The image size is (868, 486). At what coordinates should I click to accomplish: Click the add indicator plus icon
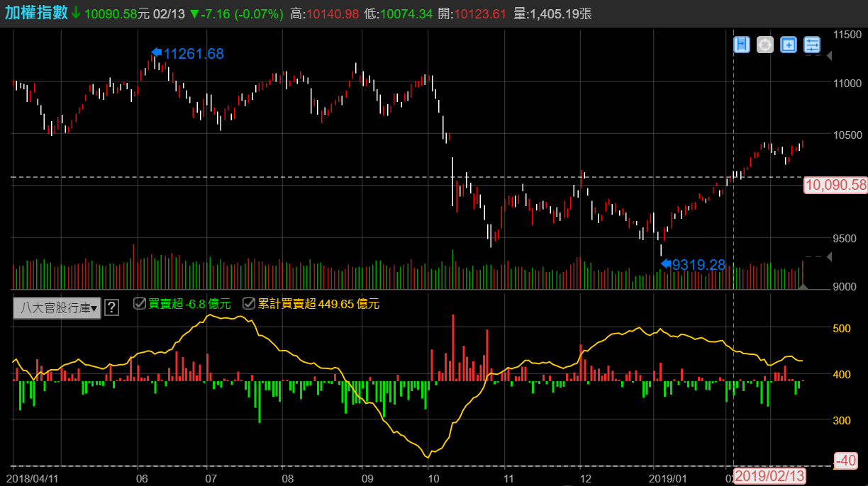[788, 45]
